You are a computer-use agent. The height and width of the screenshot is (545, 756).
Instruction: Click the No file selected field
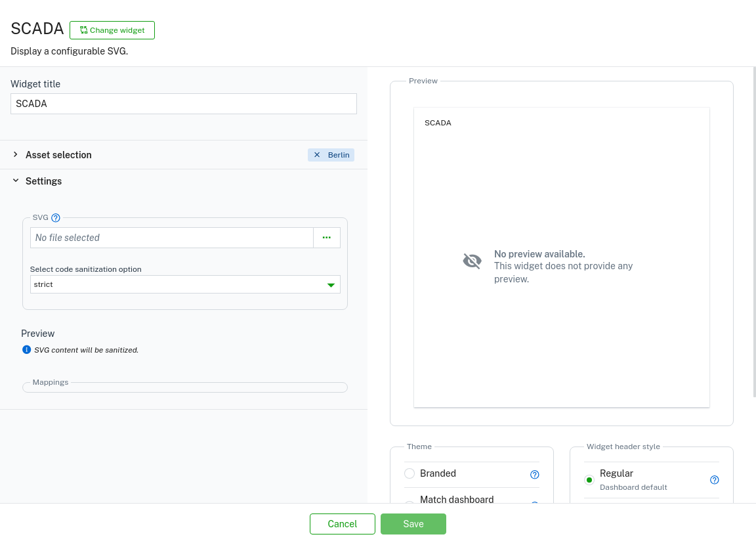pyautogui.click(x=171, y=238)
